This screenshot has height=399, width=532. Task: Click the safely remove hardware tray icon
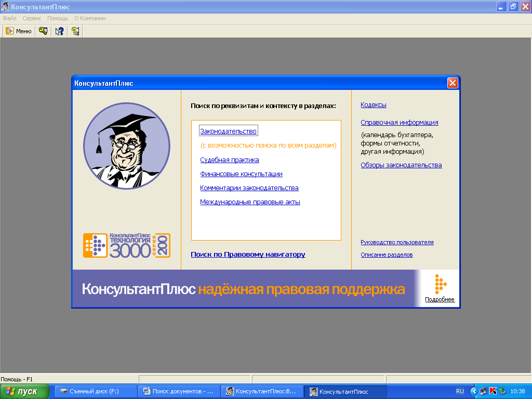click(x=502, y=392)
